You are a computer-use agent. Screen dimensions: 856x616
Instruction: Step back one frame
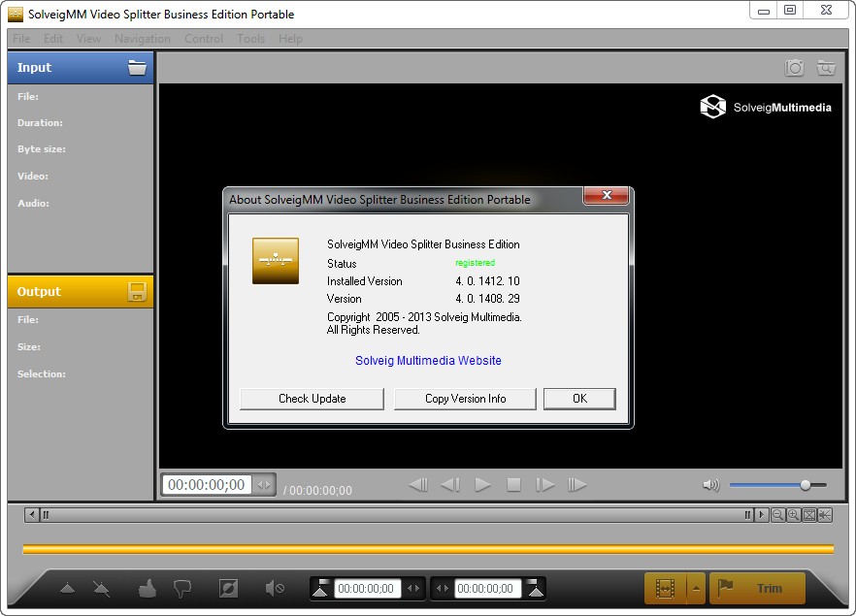coord(450,484)
